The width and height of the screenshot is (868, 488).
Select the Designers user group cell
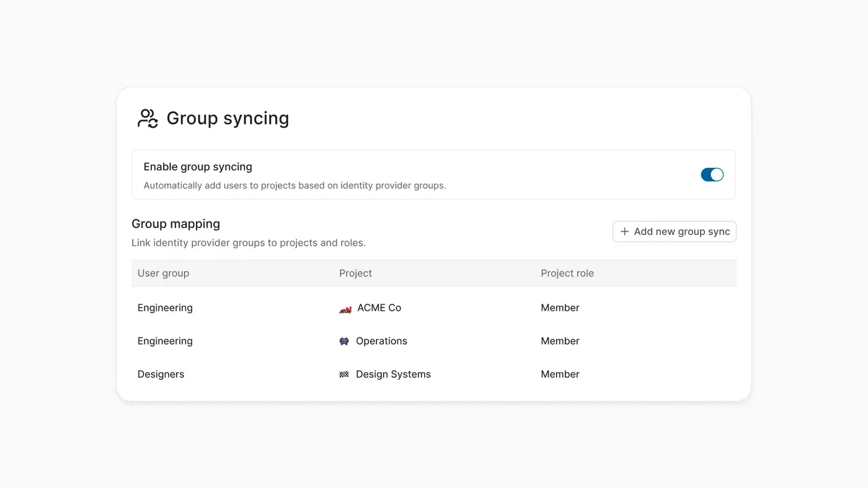click(161, 375)
